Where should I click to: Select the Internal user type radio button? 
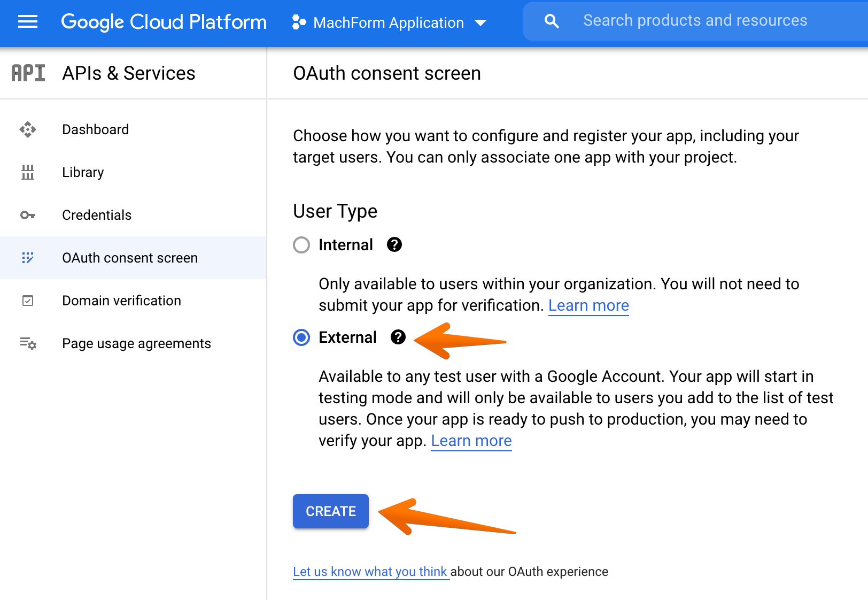coord(301,245)
